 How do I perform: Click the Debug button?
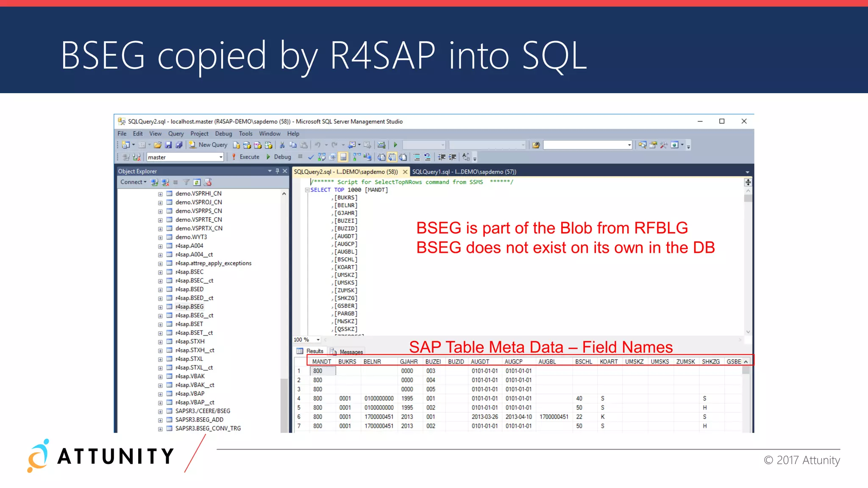(x=278, y=157)
